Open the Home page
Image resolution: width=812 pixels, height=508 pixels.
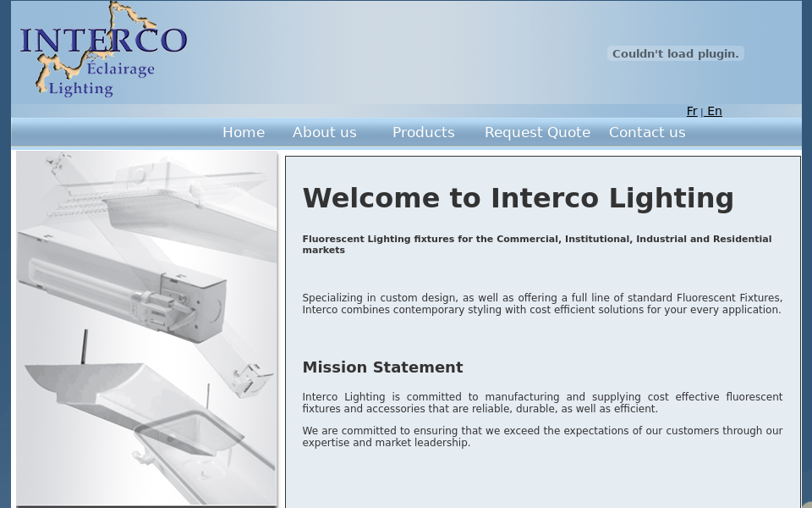244,132
